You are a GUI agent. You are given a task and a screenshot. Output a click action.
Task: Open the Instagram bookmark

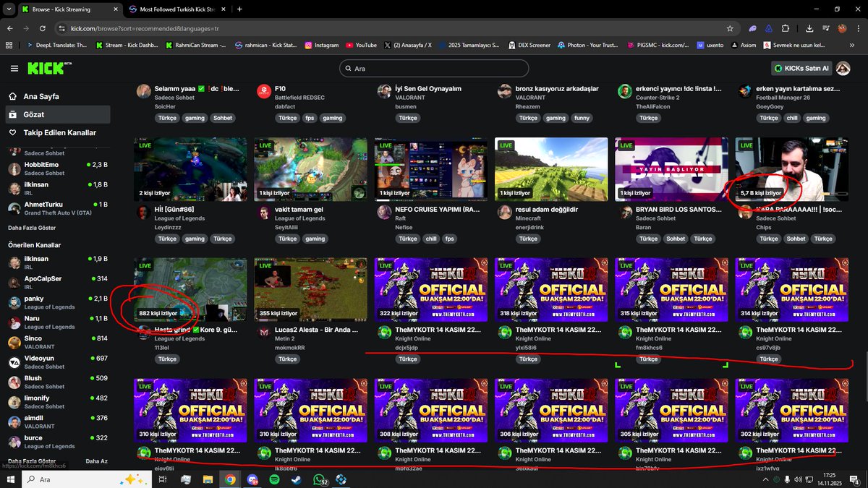point(322,45)
